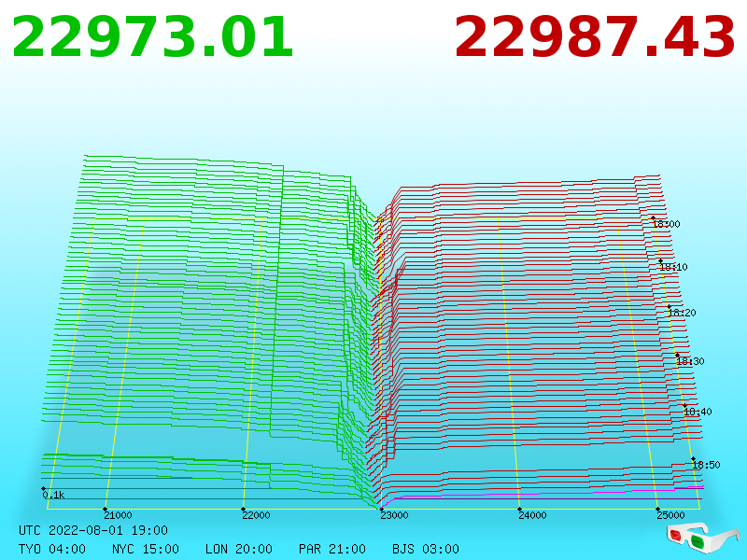Viewport: 747px width, 560px height.
Task: Click the 18:40 time axis marker
Action: click(x=698, y=412)
